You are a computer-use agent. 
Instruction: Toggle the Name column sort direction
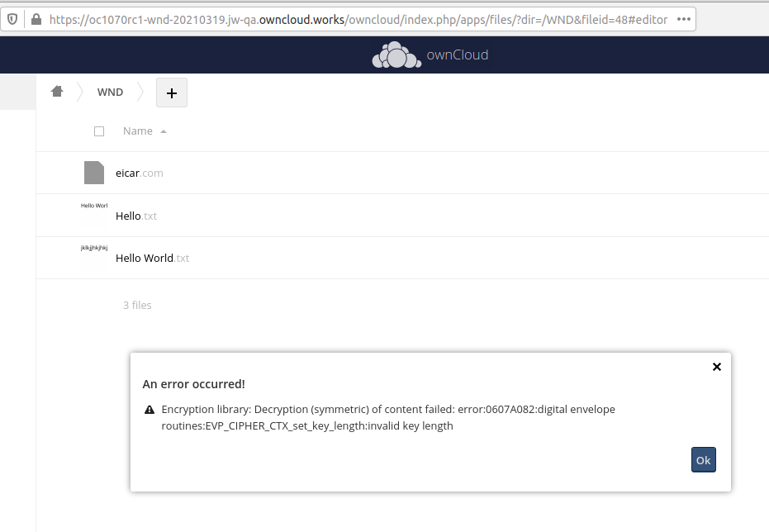pos(136,131)
